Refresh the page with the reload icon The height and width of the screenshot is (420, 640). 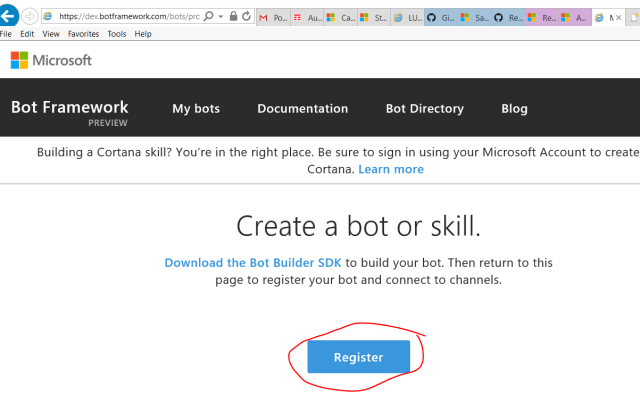(x=246, y=16)
